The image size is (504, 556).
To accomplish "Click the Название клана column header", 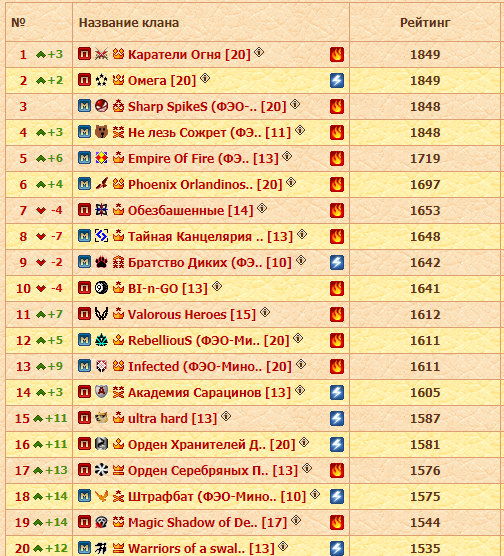I will click(129, 23).
